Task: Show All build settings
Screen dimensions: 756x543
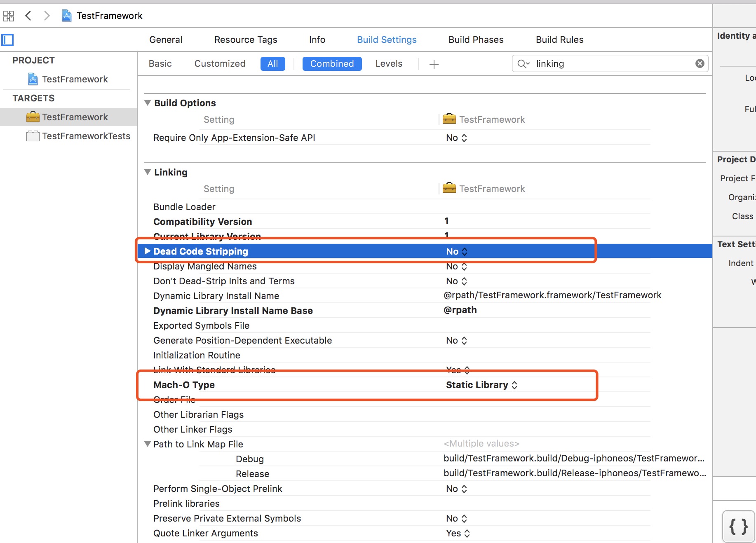Action: pos(273,64)
